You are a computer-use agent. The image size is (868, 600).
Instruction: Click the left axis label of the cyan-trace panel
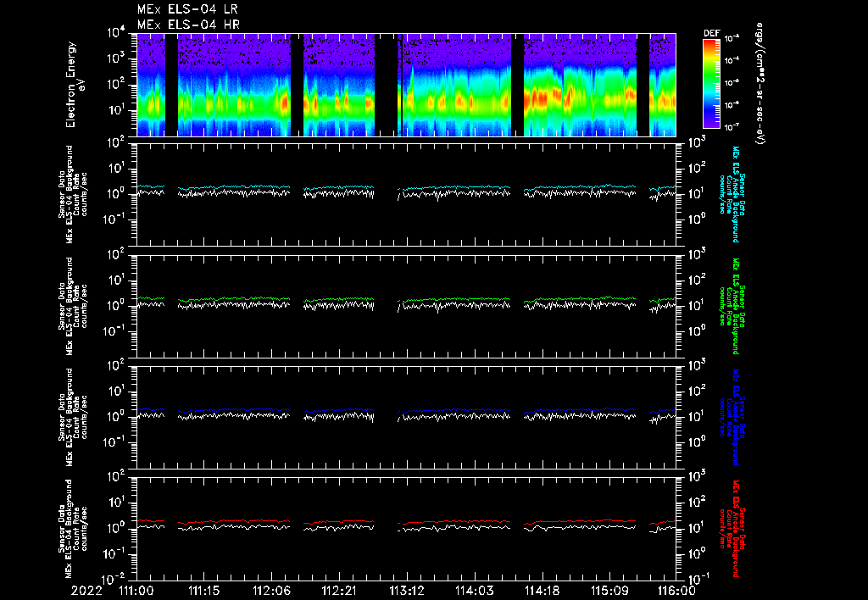(73, 194)
